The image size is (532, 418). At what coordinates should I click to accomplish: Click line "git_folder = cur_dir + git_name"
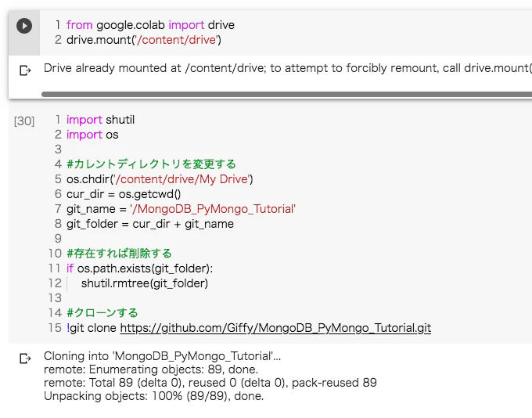(x=150, y=224)
